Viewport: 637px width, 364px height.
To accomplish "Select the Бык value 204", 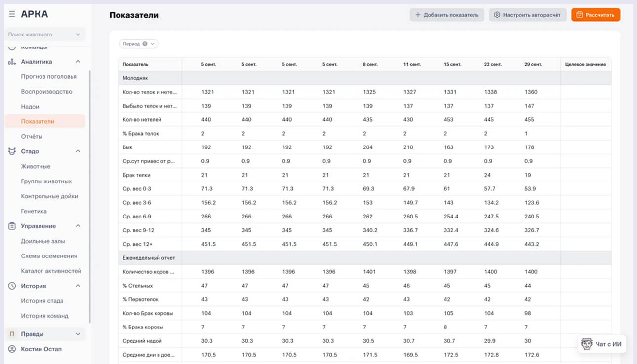I will [368, 147].
